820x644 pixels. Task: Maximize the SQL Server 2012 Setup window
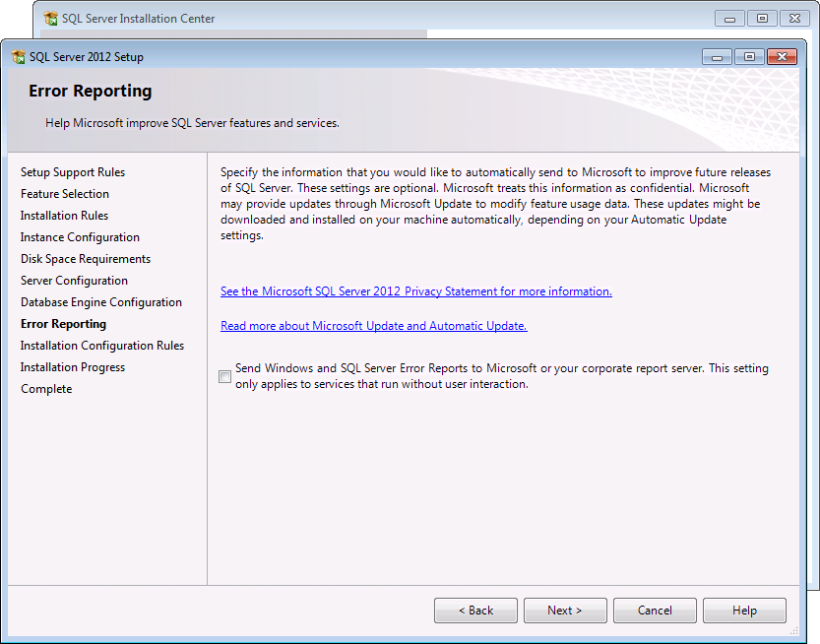click(749, 57)
